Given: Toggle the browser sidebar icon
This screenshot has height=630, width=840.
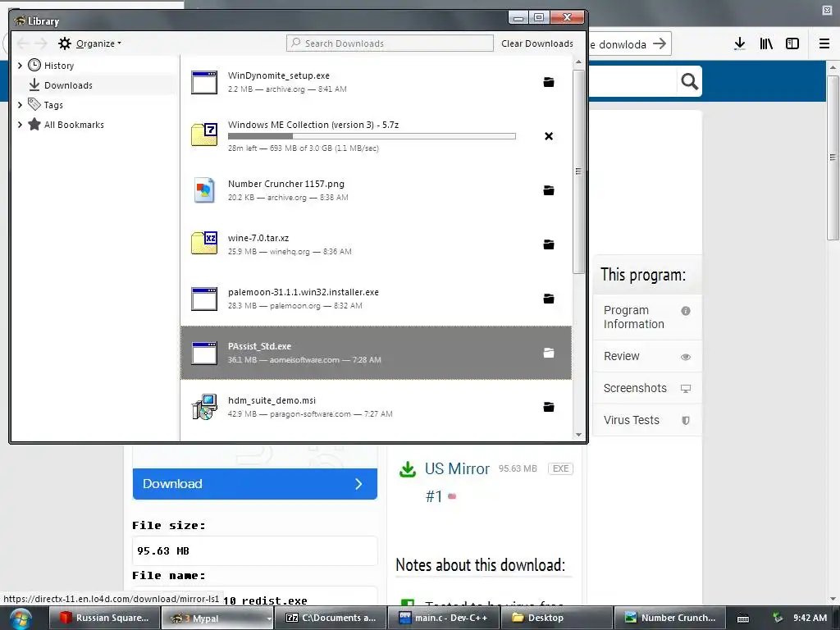Looking at the screenshot, I should coord(792,44).
